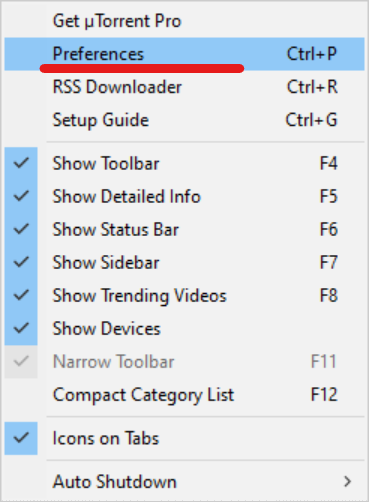
Task: Open Preferences from the menu
Action: [184, 54]
